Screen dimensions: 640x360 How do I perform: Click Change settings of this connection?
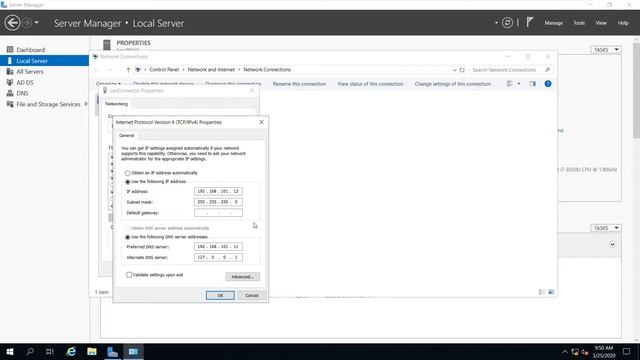[x=453, y=84]
